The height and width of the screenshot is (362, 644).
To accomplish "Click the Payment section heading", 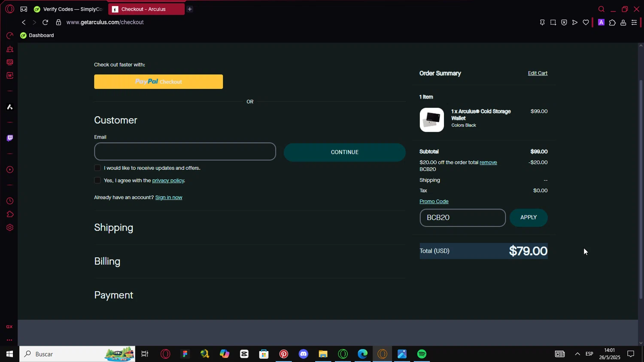I will (x=114, y=295).
